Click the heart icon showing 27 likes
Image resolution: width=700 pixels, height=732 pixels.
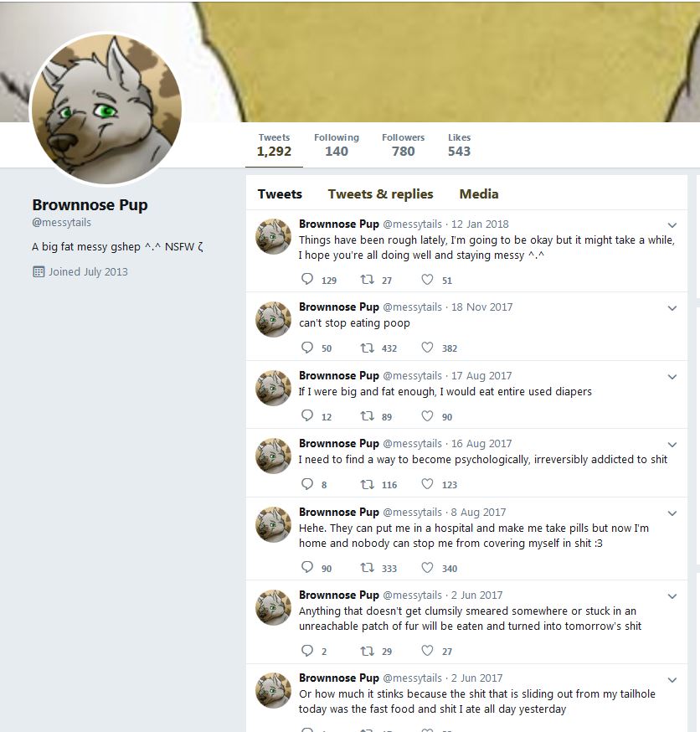point(427,650)
